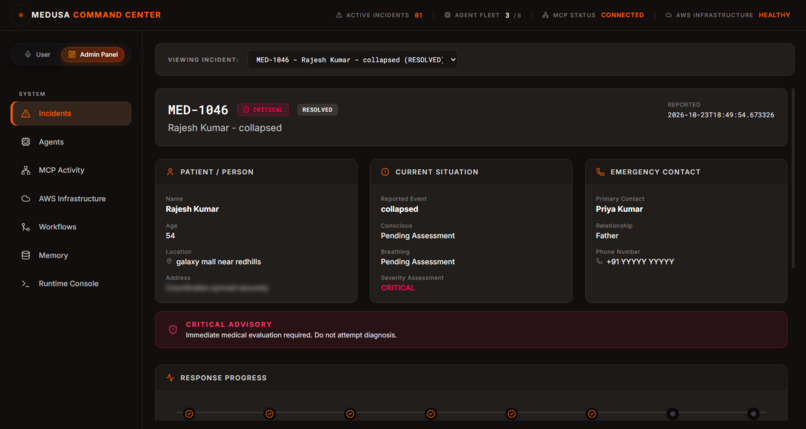The height and width of the screenshot is (429, 806).
Task: Click the Workflows branch icon
Action: click(x=26, y=227)
